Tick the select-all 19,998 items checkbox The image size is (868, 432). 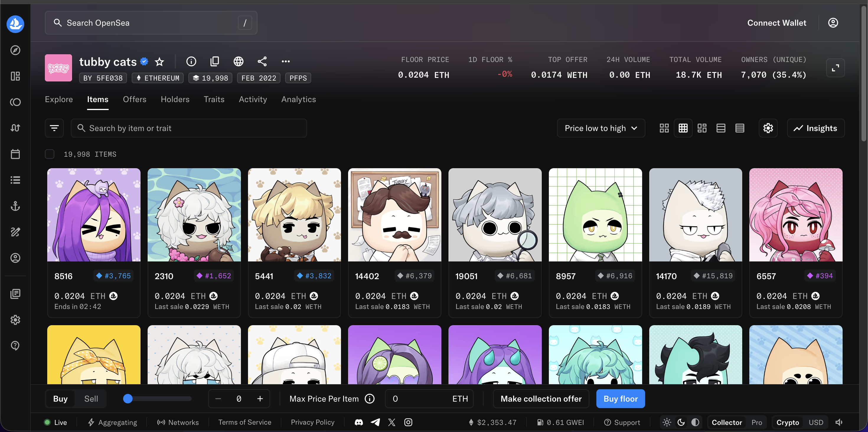point(50,154)
